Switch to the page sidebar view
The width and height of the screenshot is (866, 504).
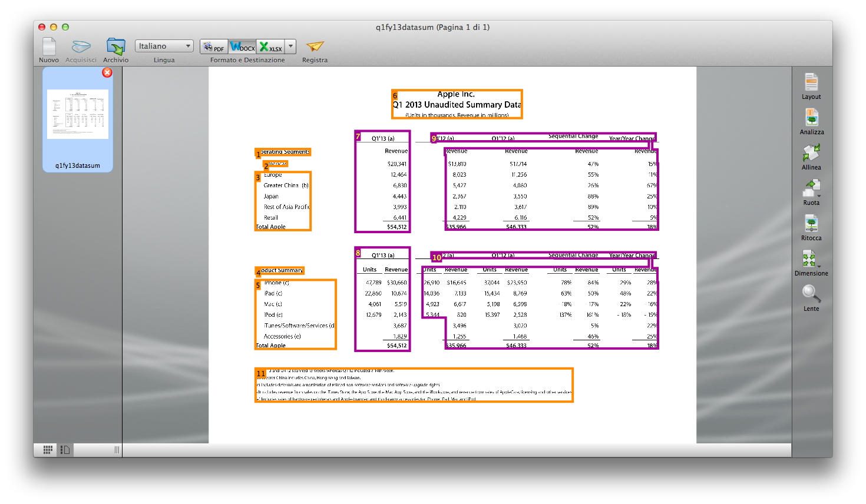(65, 450)
